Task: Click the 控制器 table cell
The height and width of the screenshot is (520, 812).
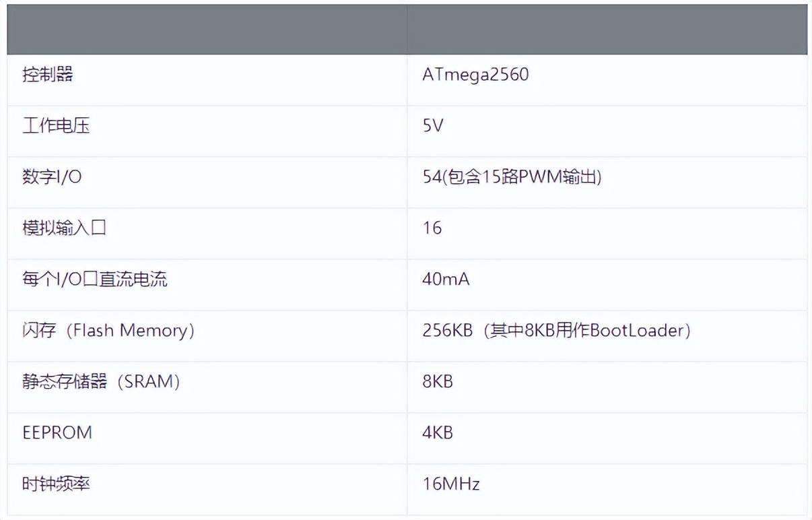Action: coord(48,75)
